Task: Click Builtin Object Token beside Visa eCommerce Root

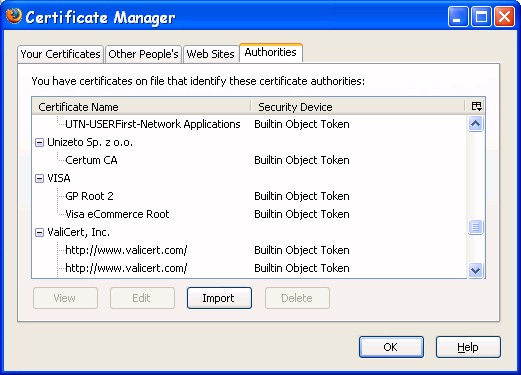Action: 302,214
